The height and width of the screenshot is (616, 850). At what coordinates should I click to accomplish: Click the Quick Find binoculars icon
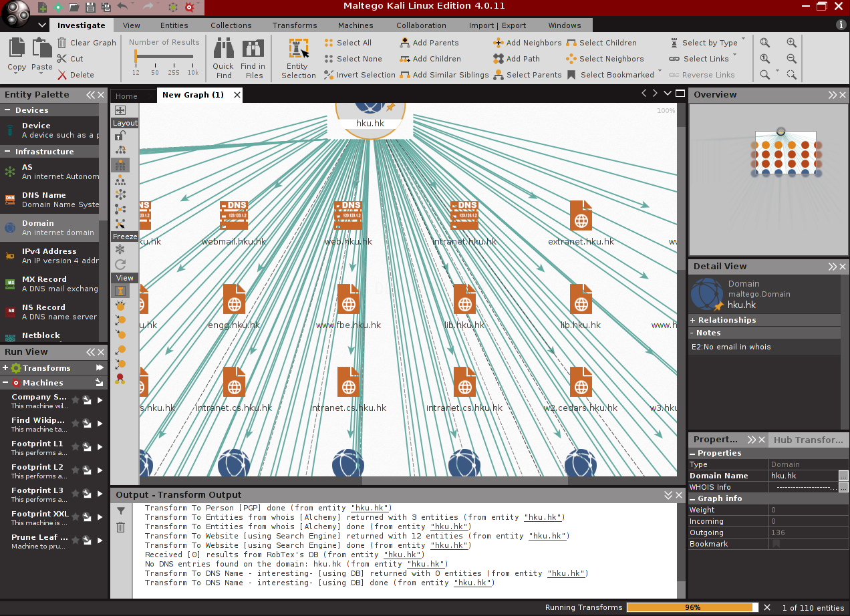click(x=223, y=49)
